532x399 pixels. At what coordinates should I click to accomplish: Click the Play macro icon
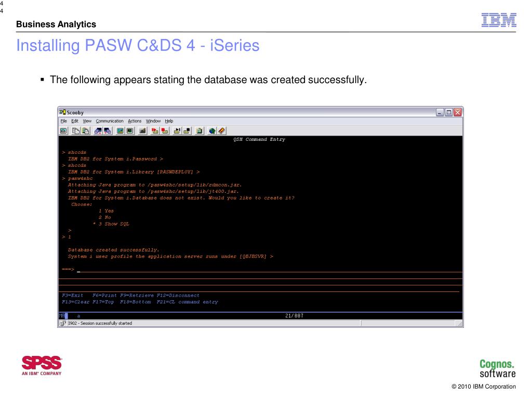click(177, 130)
